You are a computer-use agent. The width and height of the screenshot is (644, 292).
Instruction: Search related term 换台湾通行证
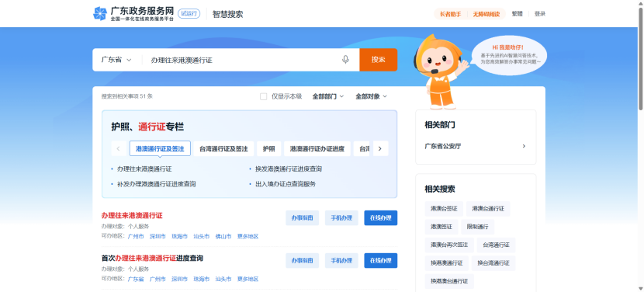(493, 262)
